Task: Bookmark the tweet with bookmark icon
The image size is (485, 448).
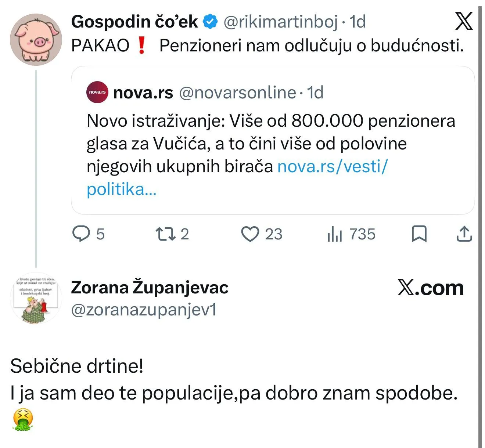Action: click(x=419, y=234)
